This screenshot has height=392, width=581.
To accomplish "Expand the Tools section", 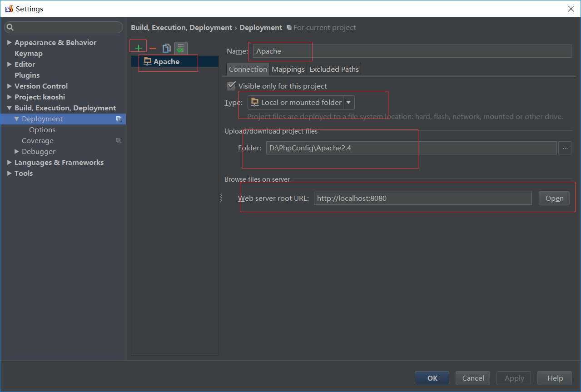I will tap(10, 173).
